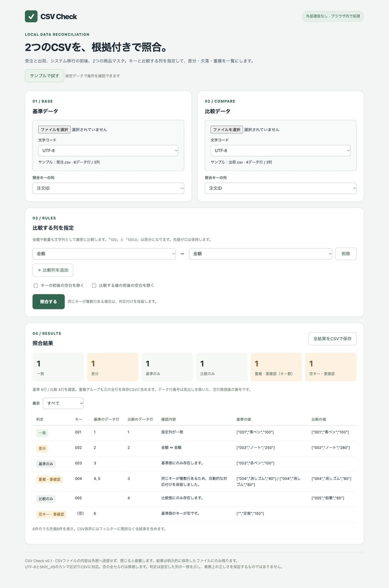Open the left 金額 comparison column dropdown
The width and height of the screenshot is (389, 588).
[104, 254]
